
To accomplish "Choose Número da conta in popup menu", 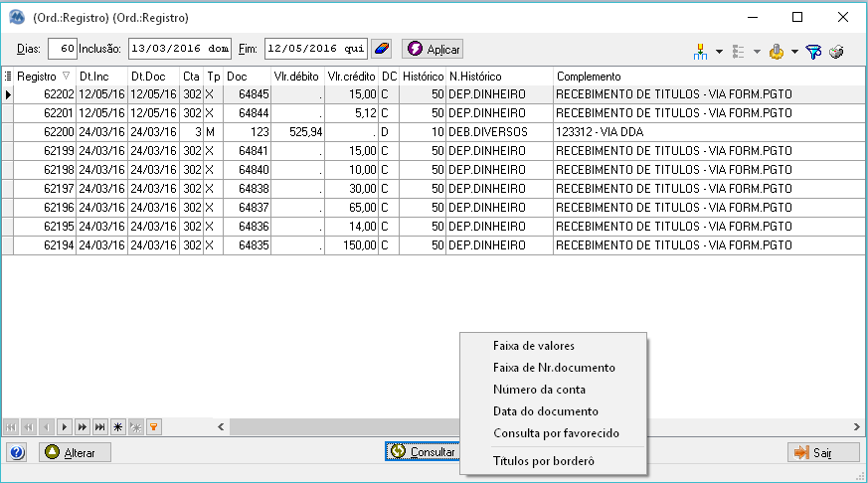I will (553, 390).
